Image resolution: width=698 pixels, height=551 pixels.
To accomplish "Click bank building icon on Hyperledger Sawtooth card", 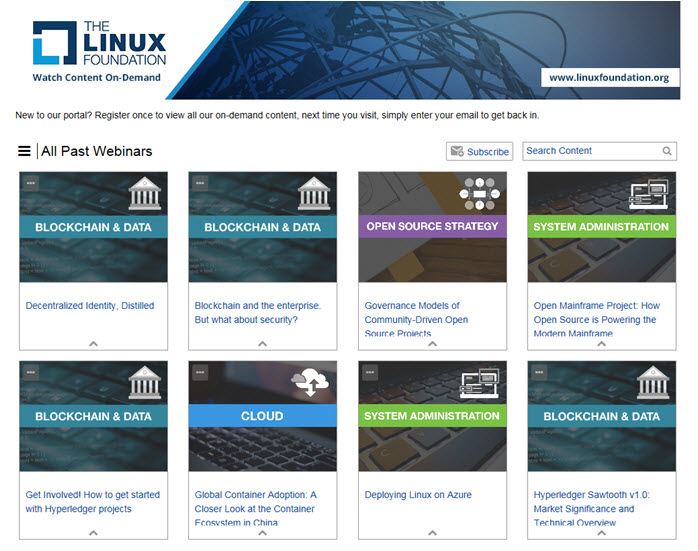I will (653, 382).
